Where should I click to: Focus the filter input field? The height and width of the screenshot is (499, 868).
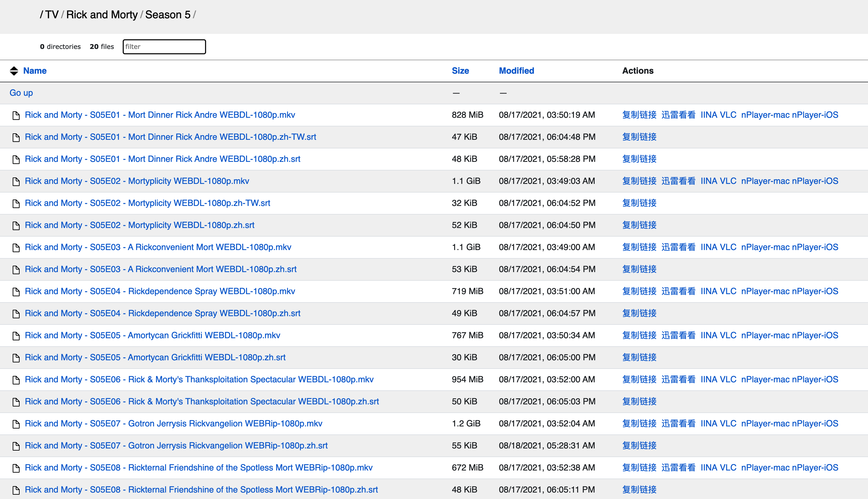[x=164, y=47]
